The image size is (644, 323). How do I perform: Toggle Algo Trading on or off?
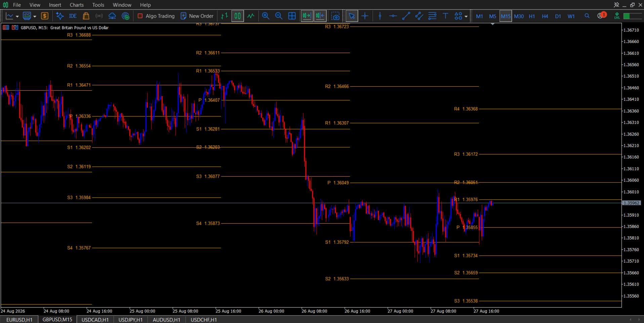coord(156,16)
